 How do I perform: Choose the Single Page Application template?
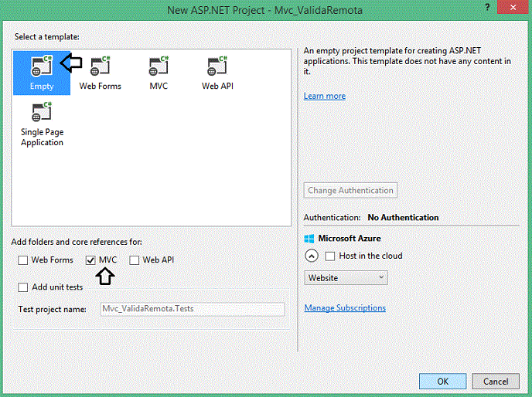pyautogui.click(x=42, y=124)
